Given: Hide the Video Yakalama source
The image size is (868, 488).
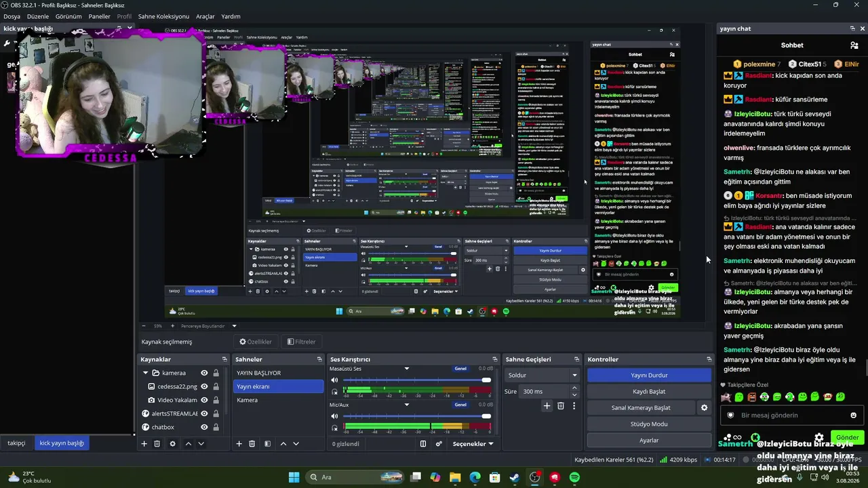Looking at the screenshot, I should tap(204, 400).
